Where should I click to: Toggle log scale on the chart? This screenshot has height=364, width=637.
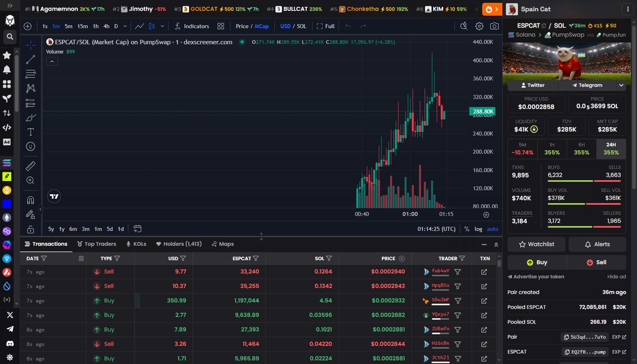tap(478, 229)
